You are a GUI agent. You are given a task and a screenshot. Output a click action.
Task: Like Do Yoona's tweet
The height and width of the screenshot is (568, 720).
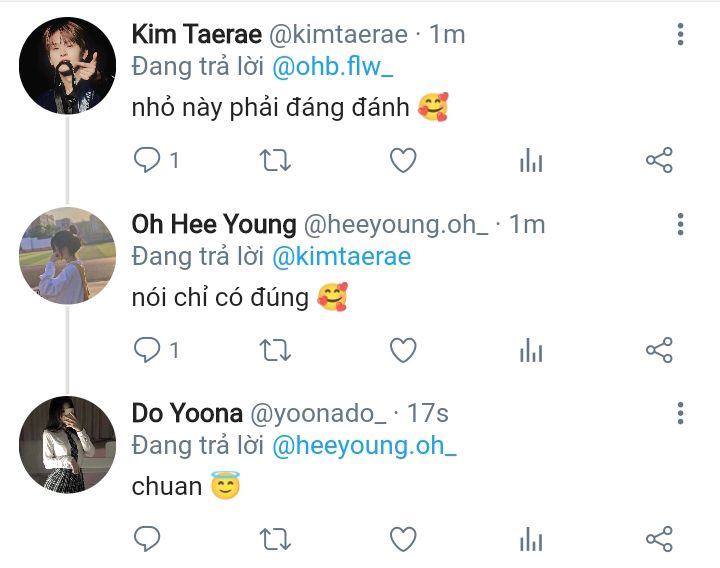coord(403,540)
